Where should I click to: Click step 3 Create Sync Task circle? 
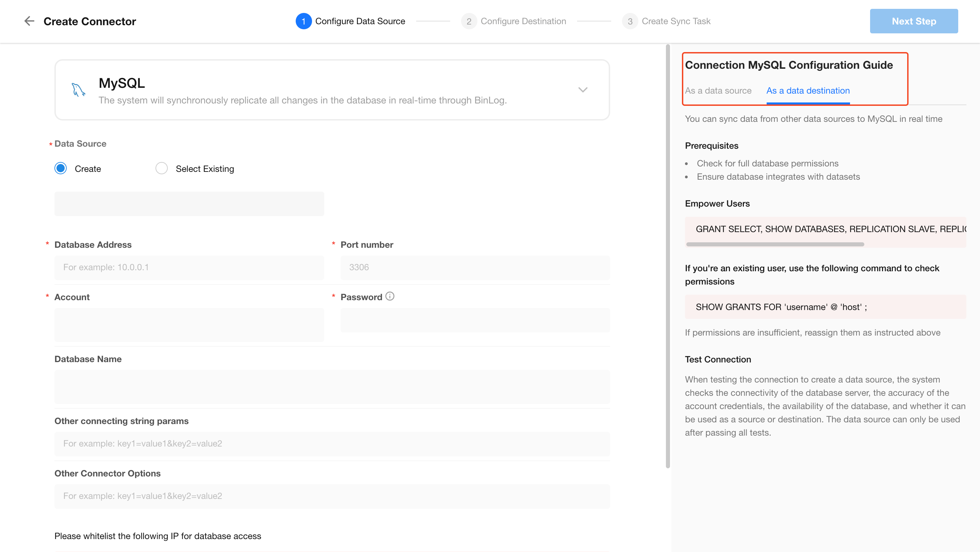pyautogui.click(x=630, y=21)
